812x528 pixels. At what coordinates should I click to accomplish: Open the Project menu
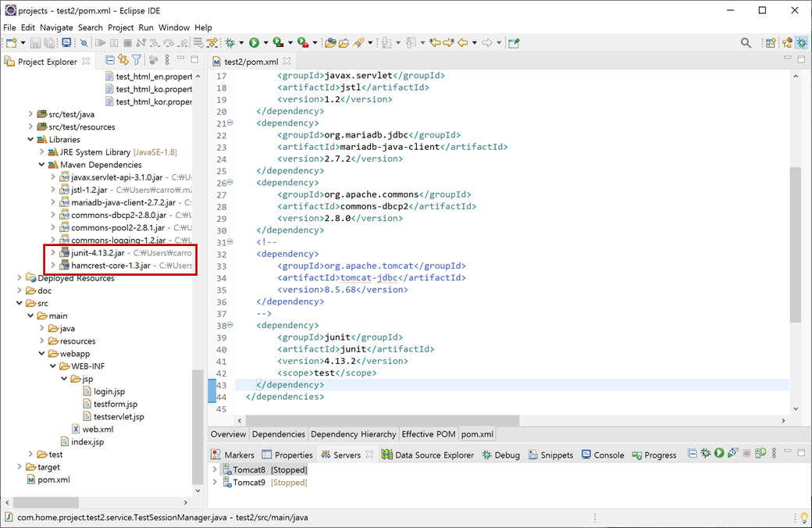coord(121,27)
